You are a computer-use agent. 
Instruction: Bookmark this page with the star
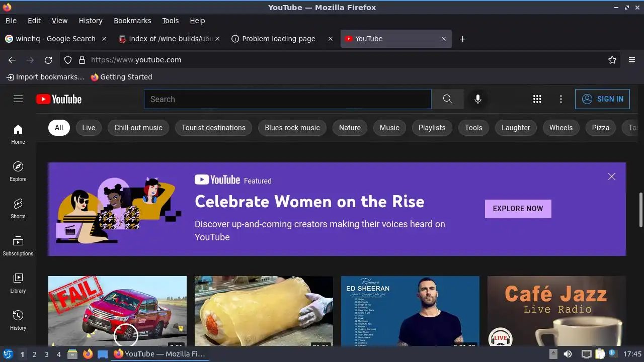pyautogui.click(x=612, y=60)
